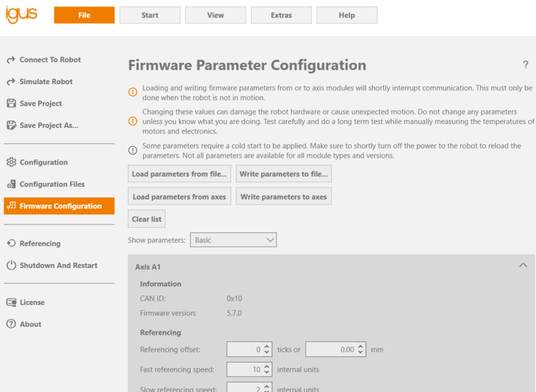Screen dimensions: 536x392
Task: Choose Save Project As... from the sidebar
Action: point(59,125)
